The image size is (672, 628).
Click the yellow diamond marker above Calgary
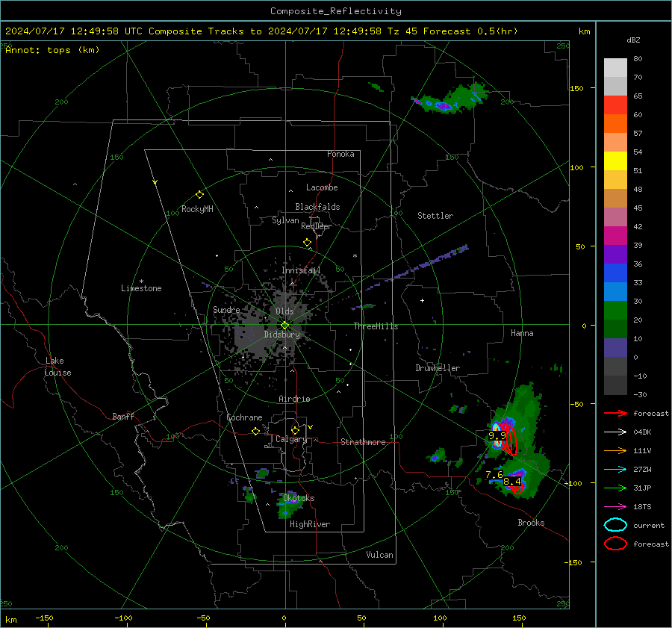click(x=295, y=430)
